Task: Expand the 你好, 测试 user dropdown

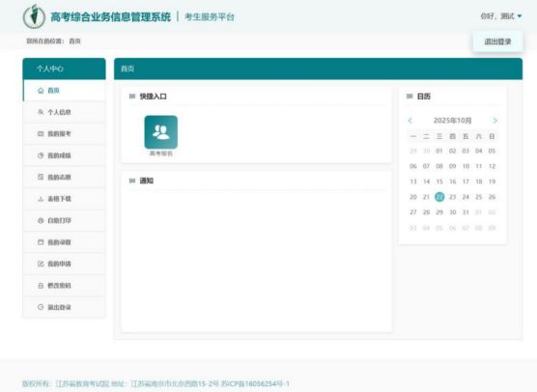Action: tap(501, 16)
